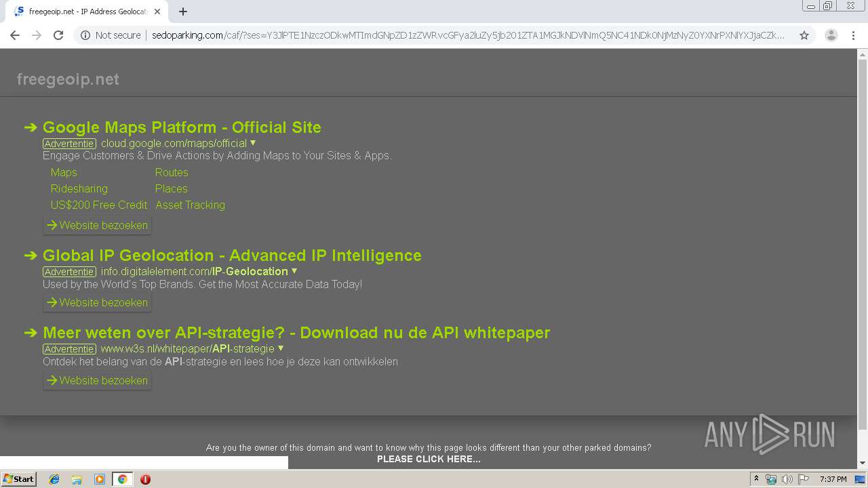Viewport: 868px width, 488px height.
Task: Bookmark this page with the star
Action: 804,35
